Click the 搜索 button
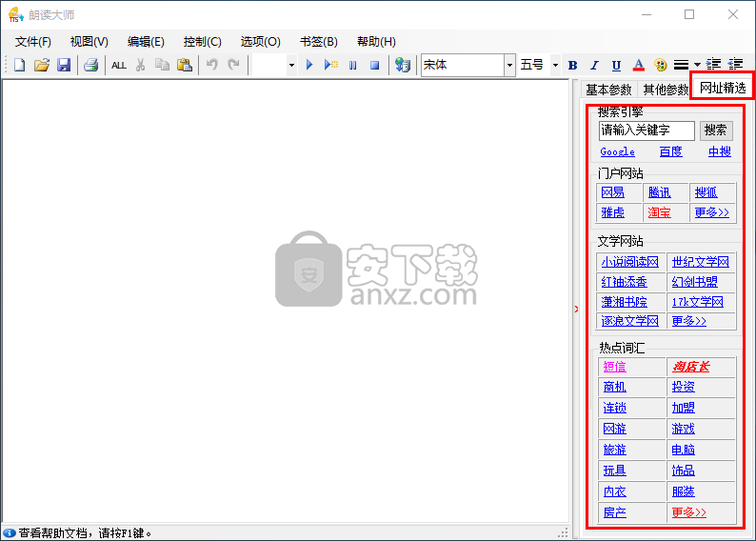 [715, 130]
